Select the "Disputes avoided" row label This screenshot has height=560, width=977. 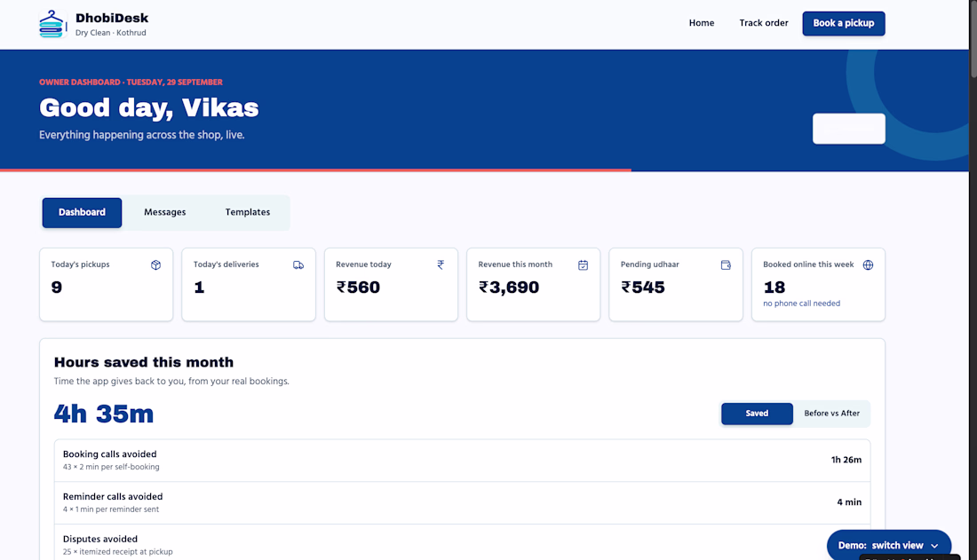pos(100,539)
